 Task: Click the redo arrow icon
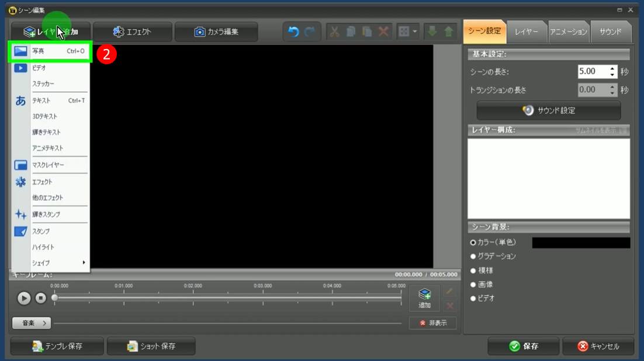(310, 32)
